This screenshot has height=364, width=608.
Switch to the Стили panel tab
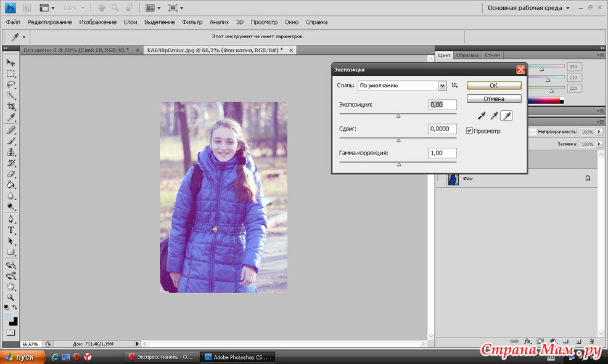click(x=493, y=55)
